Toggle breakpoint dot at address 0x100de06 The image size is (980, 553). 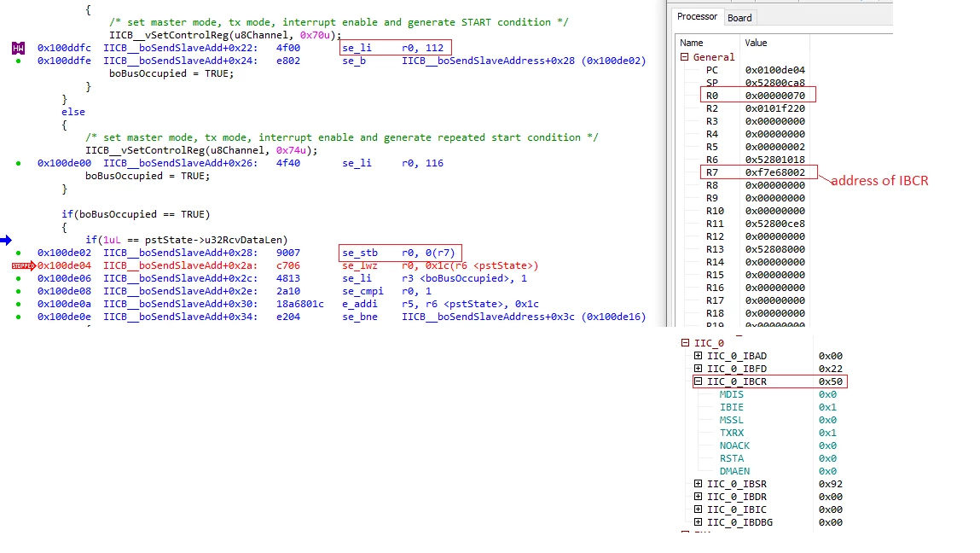(18, 278)
